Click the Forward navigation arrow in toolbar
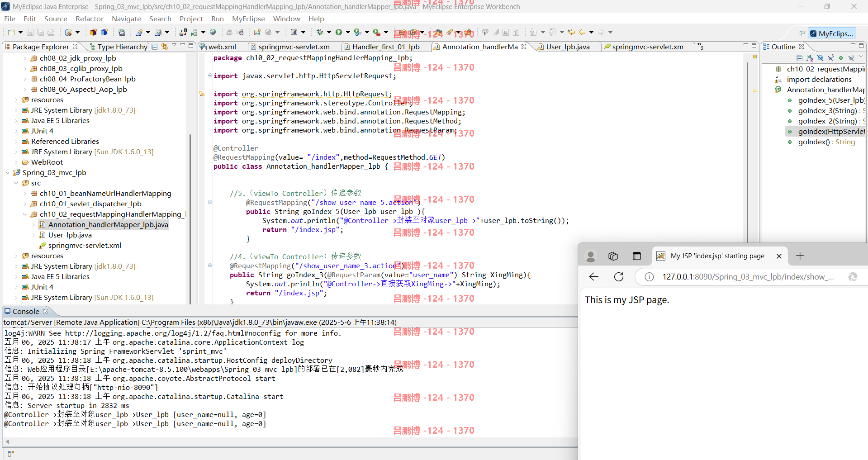The width and height of the screenshot is (868, 460). click(601, 32)
